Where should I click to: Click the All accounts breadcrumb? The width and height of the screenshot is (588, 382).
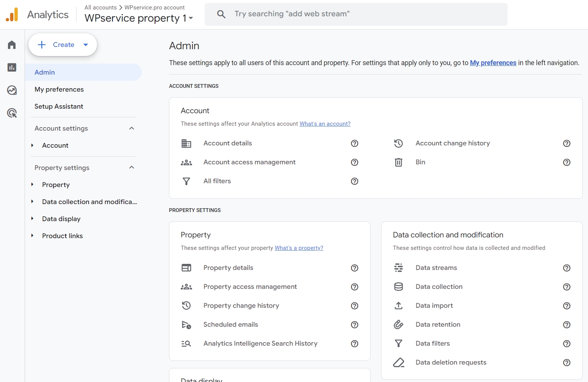point(100,8)
